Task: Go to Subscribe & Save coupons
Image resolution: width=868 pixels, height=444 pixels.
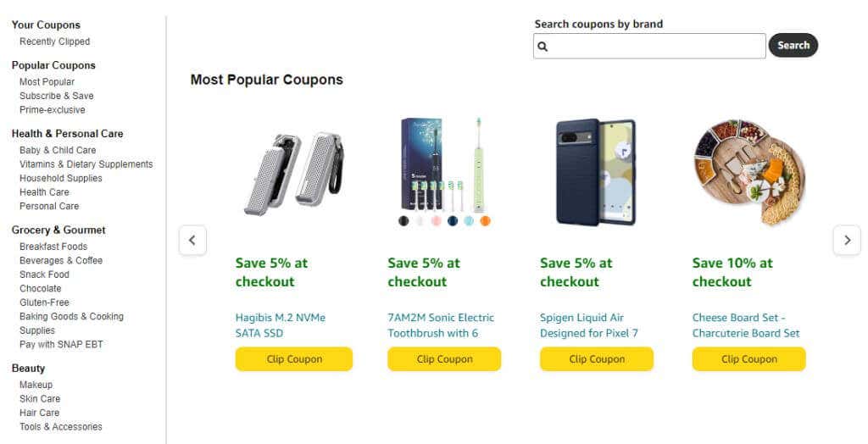Action: (57, 96)
